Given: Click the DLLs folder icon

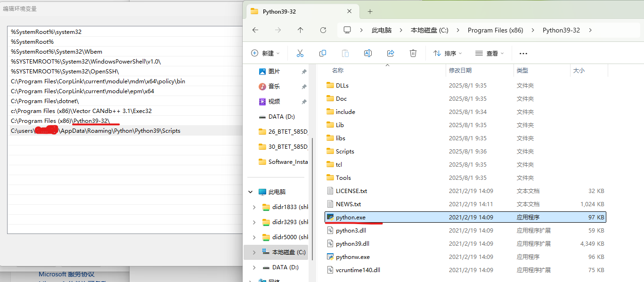Looking at the screenshot, I should [330, 86].
